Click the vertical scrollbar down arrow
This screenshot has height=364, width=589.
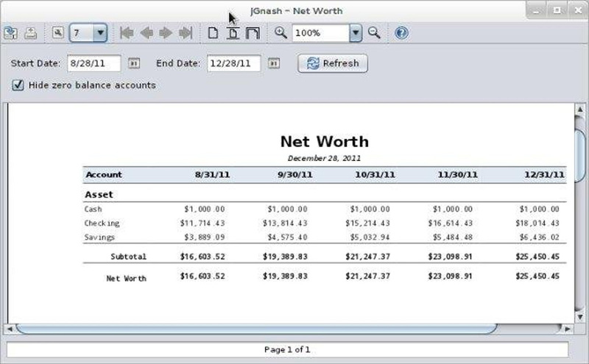click(579, 317)
